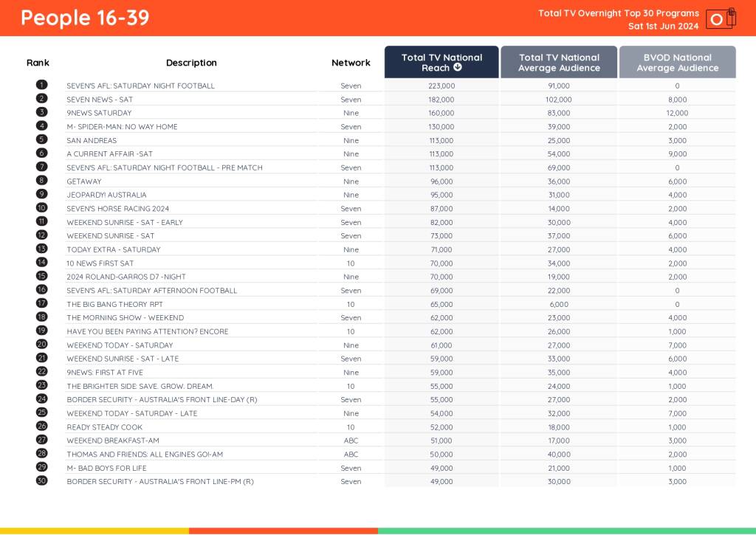Select the rank 5 badge next to San Andreas

[42, 140]
